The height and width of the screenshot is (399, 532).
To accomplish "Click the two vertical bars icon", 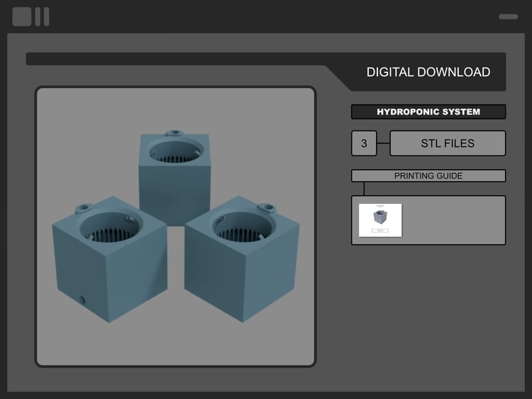I will [x=43, y=16].
